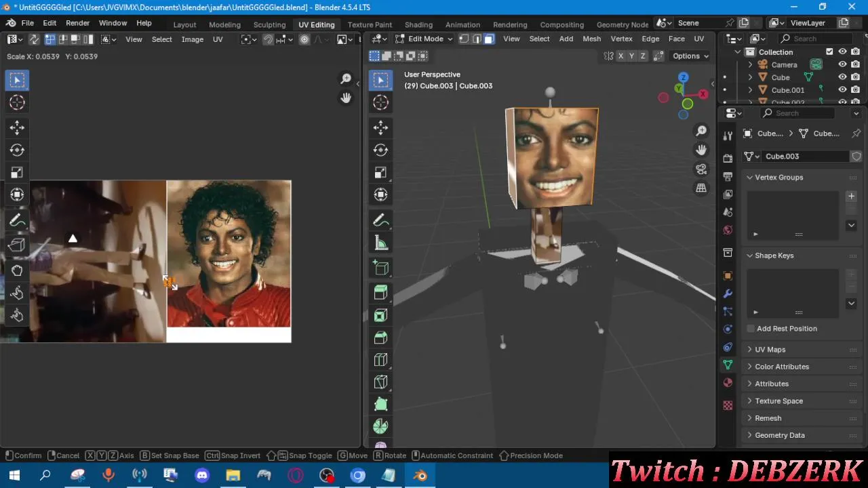Image resolution: width=868 pixels, height=488 pixels.
Task: Select the Knife tool
Action: tap(380, 382)
